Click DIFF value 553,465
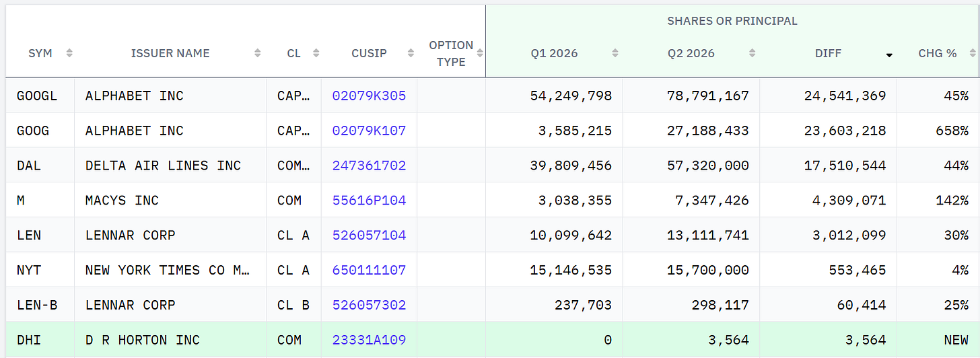 coord(858,270)
